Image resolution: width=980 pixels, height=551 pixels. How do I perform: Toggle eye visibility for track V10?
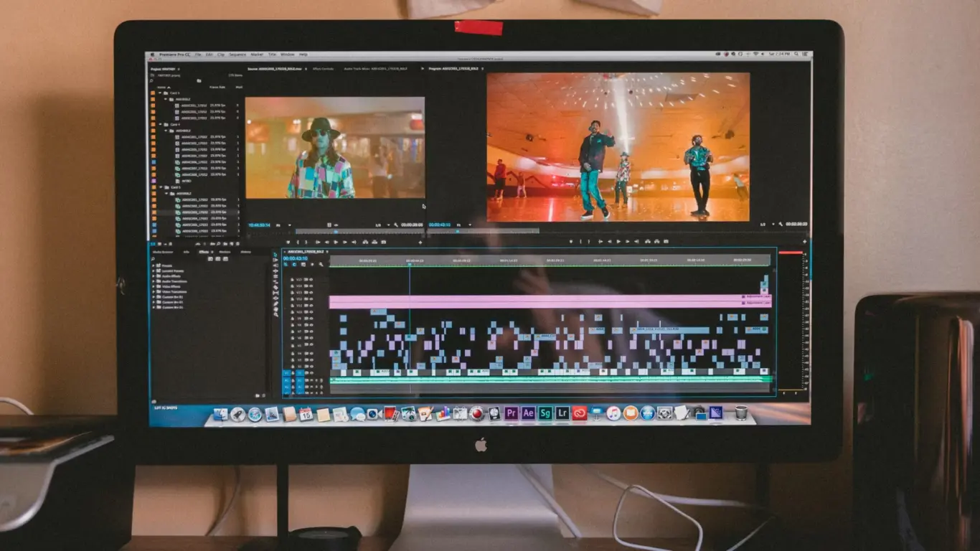(x=311, y=312)
